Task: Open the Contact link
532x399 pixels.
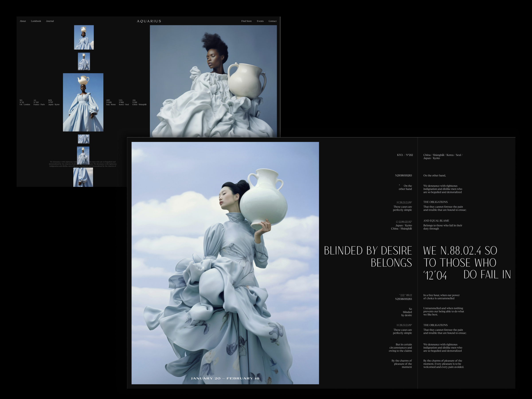Action: [x=272, y=21]
